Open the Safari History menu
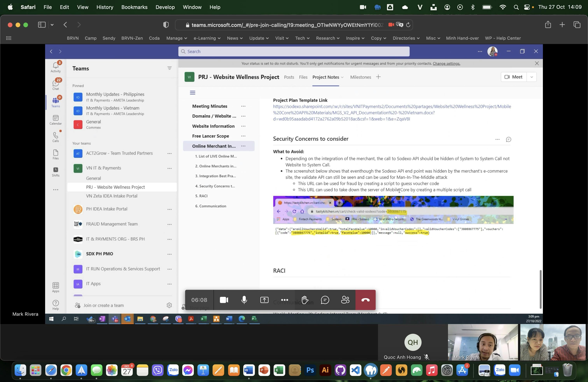Screen dimensions: 588x382 point(104,7)
